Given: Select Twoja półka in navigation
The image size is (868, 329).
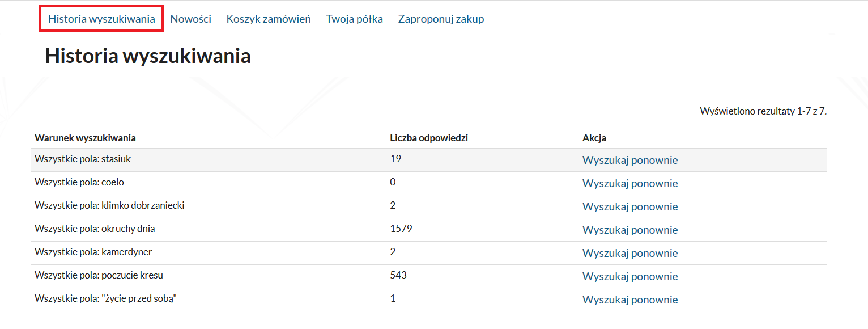Looking at the screenshot, I should pos(354,19).
